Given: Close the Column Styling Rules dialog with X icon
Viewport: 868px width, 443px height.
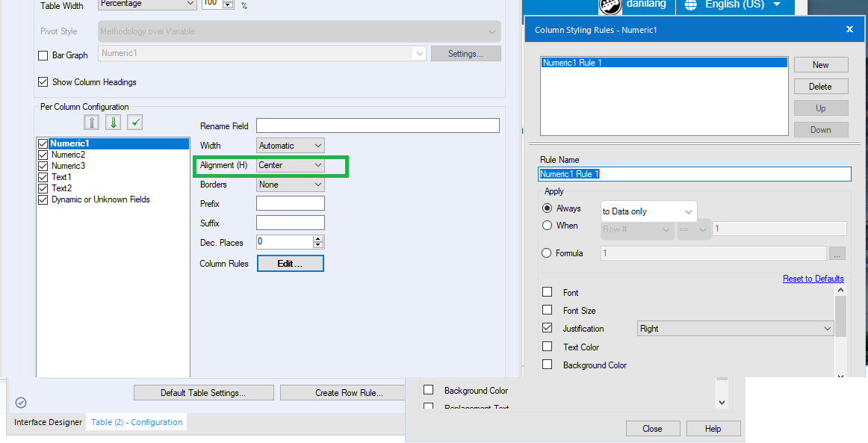Looking at the screenshot, I should pos(849,29).
